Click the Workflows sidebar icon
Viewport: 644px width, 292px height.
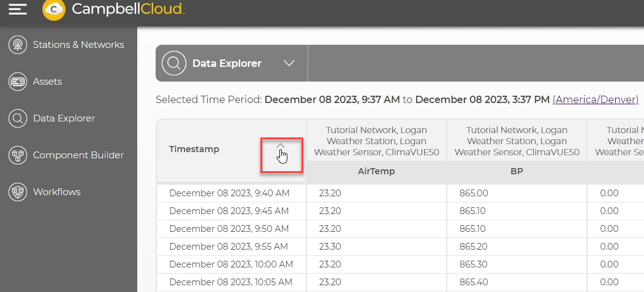[x=17, y=192]
